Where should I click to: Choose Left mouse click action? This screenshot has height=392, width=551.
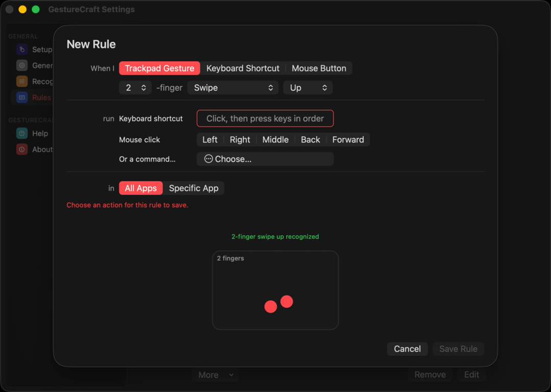pyautogui.click(x=210, y=139)
